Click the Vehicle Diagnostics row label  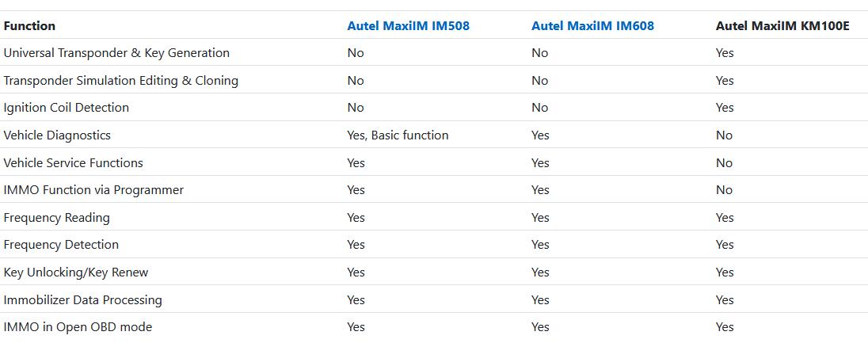(57, 135)
